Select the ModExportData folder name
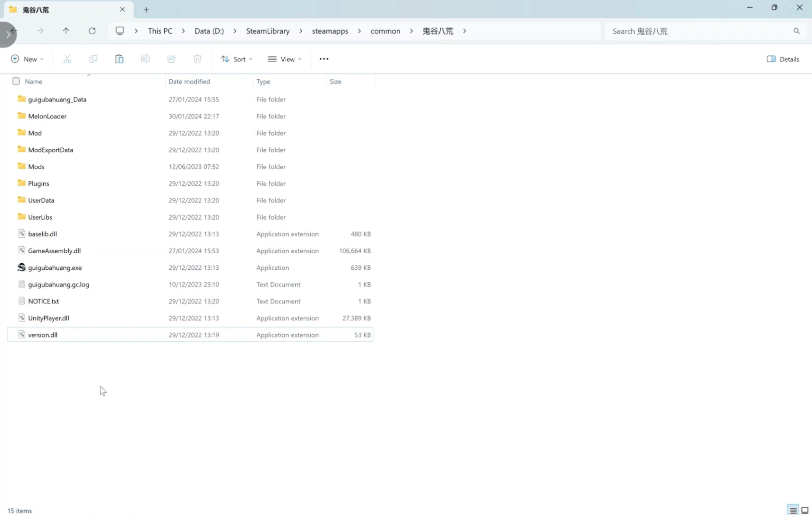Image resolution: width=812 pixels, height=515 pixels. (x=51, y=150)
